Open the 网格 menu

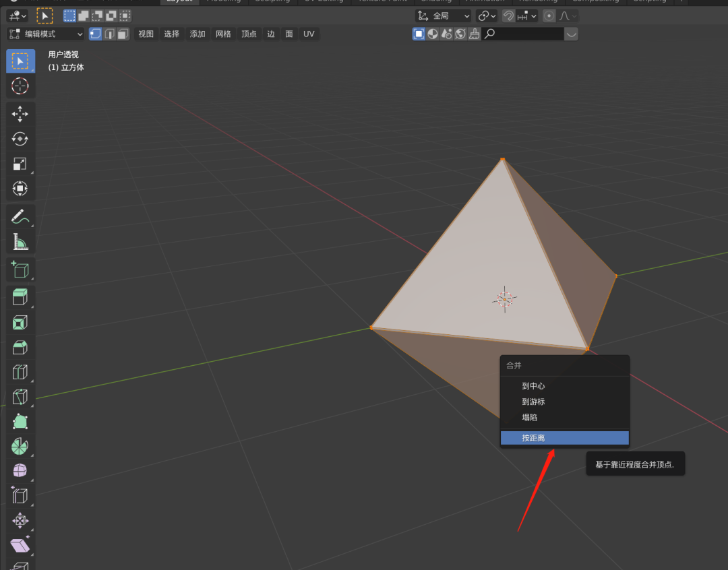[223, 34]
